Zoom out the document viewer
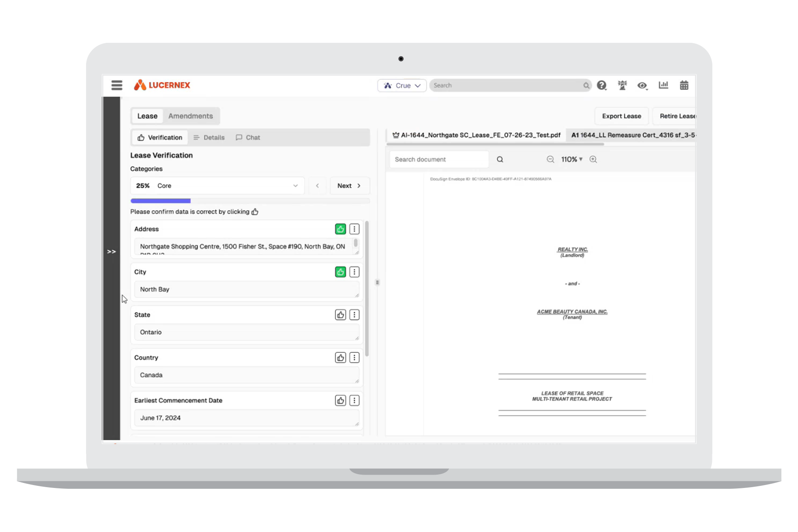Screen dimensions: 798x532 pyautogui.click(x=550, y=159)
